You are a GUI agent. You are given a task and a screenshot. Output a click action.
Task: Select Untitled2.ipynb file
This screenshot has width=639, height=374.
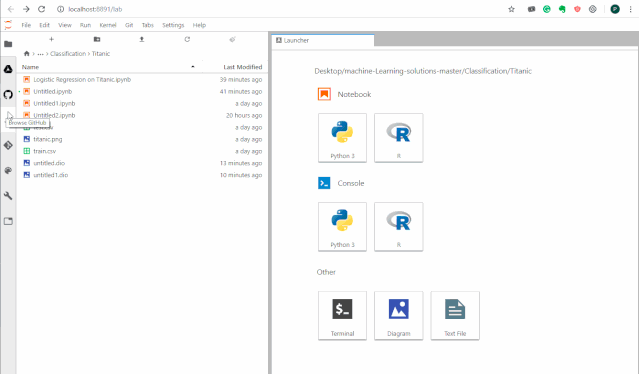pos(142,115)
